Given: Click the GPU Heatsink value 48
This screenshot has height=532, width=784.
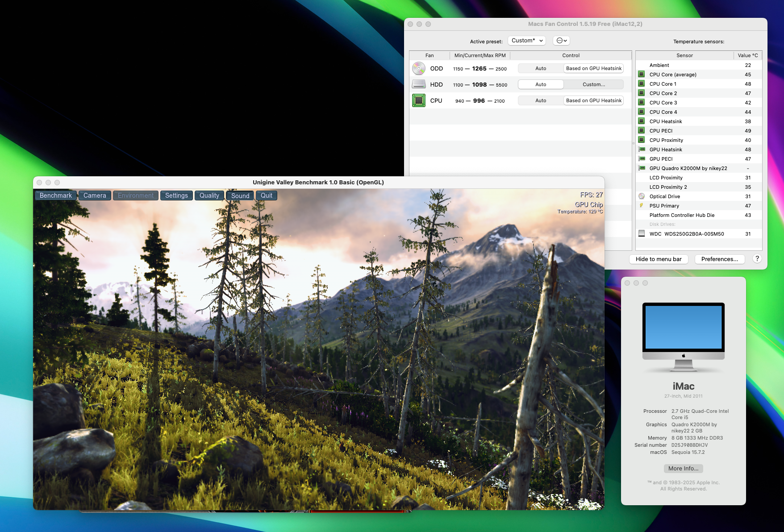Looking at the screenshot, I should coord(748,150).
